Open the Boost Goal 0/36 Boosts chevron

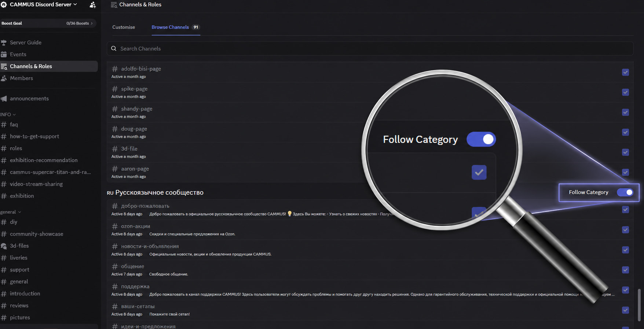92,23
